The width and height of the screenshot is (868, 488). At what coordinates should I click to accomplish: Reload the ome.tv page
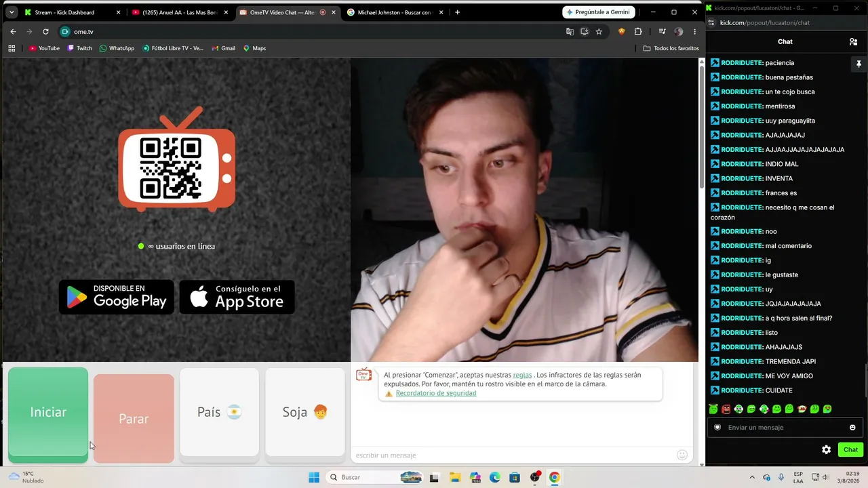click(x=45, y=31)
